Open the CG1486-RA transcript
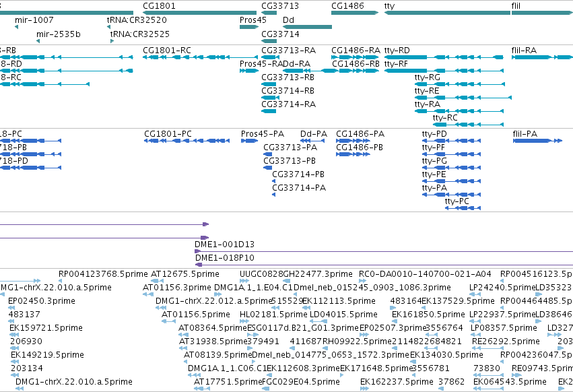The height and width of the screenshot is (392, 573). click(x=355, y=57)
